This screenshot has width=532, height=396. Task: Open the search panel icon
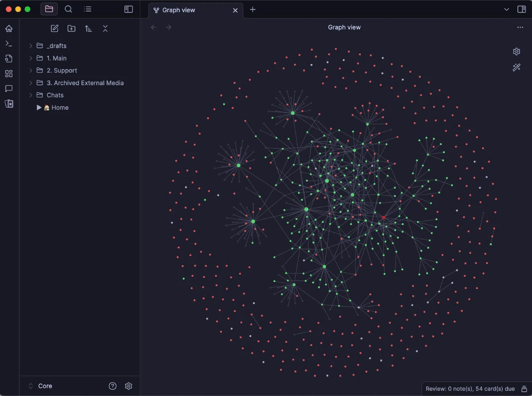tap(68, 9)
